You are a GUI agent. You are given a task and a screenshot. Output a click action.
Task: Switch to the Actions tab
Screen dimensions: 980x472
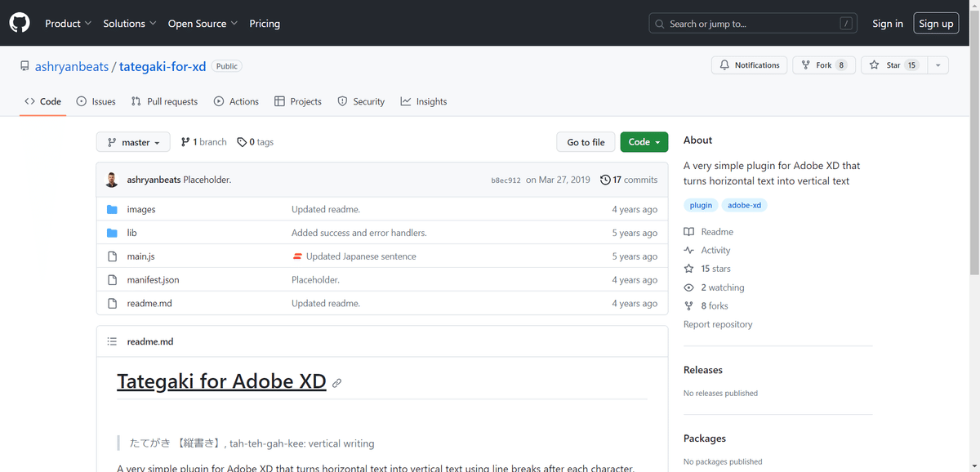click(236, 101)
